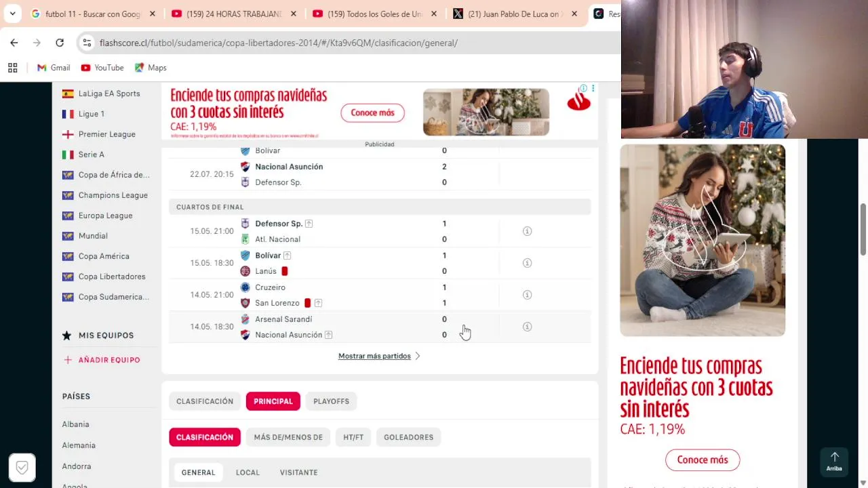
Task: Click the San Lorenzo red card indicator
Action: point(307,303)
